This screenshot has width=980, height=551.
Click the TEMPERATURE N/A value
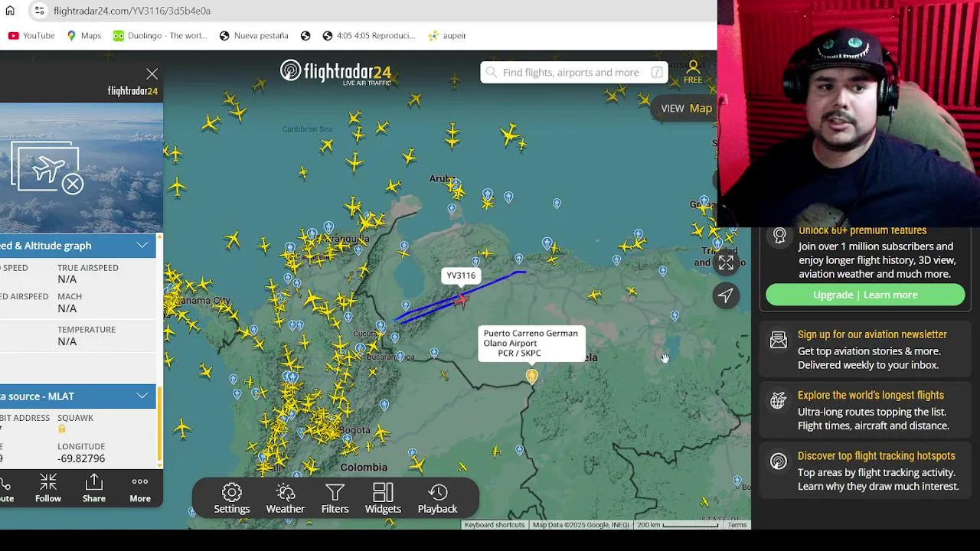(x=67, y=341)
